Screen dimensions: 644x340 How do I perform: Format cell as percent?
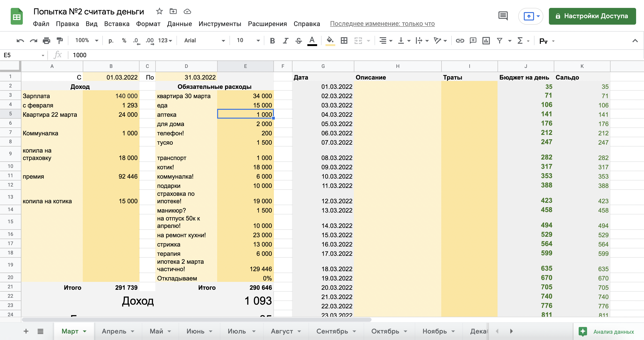124,40
